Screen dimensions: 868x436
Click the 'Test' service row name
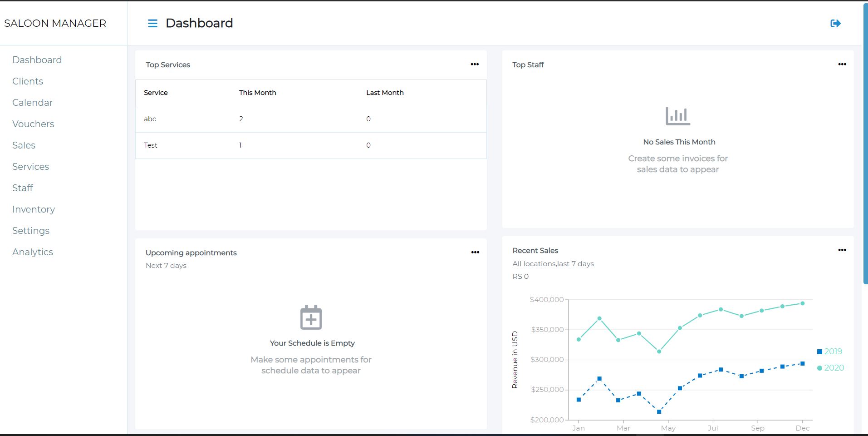[x=150, y=145]
